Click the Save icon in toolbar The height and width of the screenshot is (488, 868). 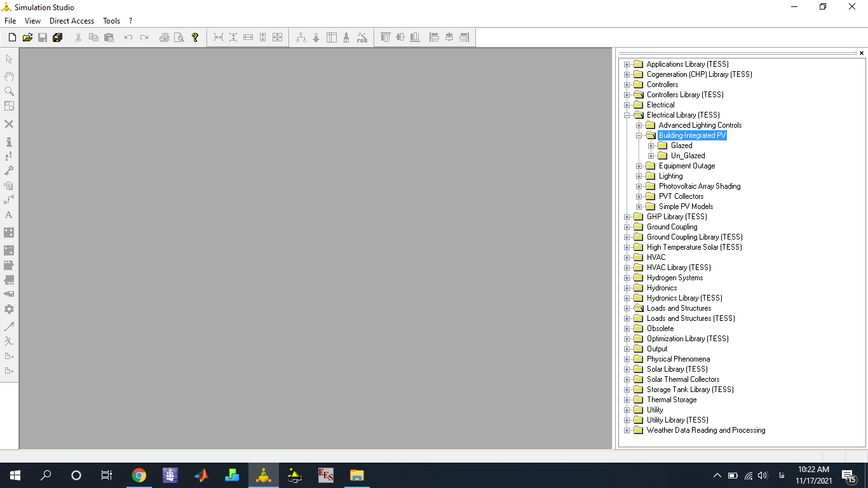pos(43,37)
